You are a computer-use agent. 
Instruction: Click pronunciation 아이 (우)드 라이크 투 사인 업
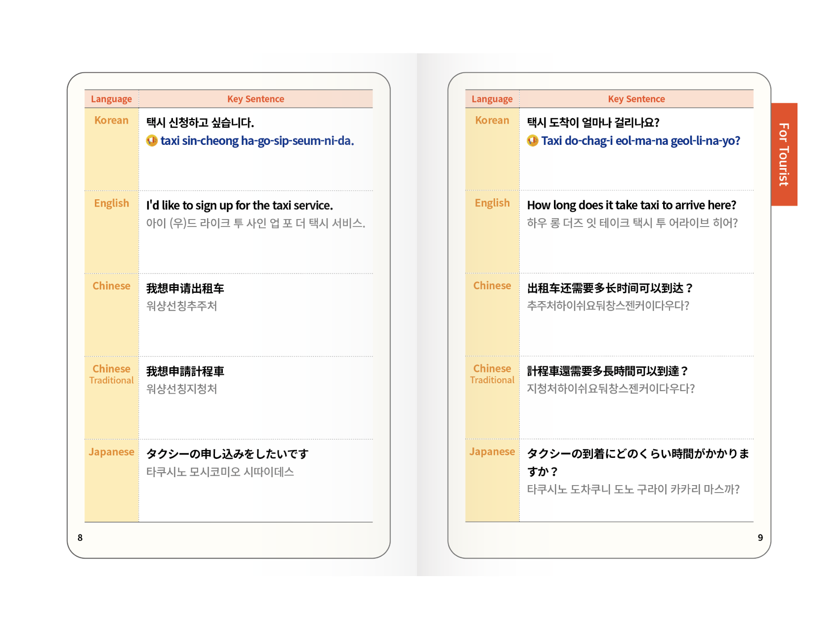point(255,224)
